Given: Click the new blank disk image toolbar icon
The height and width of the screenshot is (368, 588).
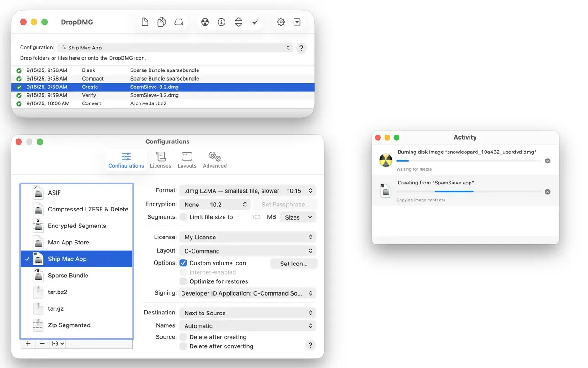Looking at the screenshot, I should tap(145, 22).
